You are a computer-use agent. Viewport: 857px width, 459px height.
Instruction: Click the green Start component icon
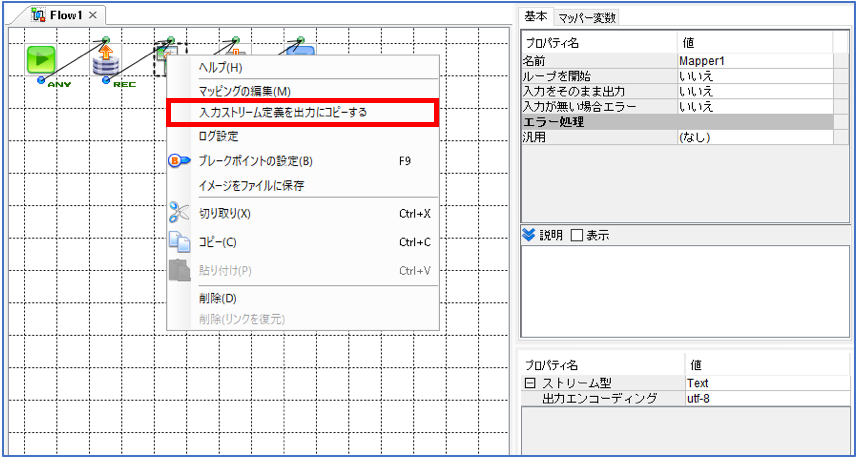pyautogui.click(x=40, y=60)
